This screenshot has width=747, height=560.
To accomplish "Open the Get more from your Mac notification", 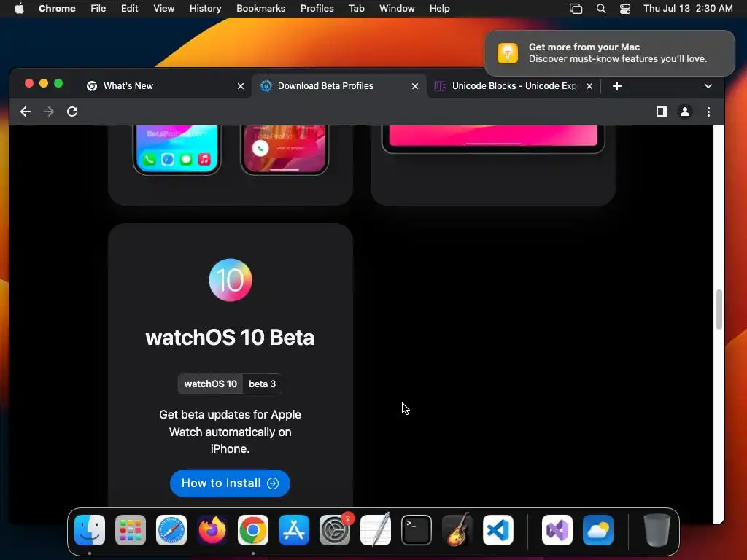I will pyautogui.click(x=610, y=52).
